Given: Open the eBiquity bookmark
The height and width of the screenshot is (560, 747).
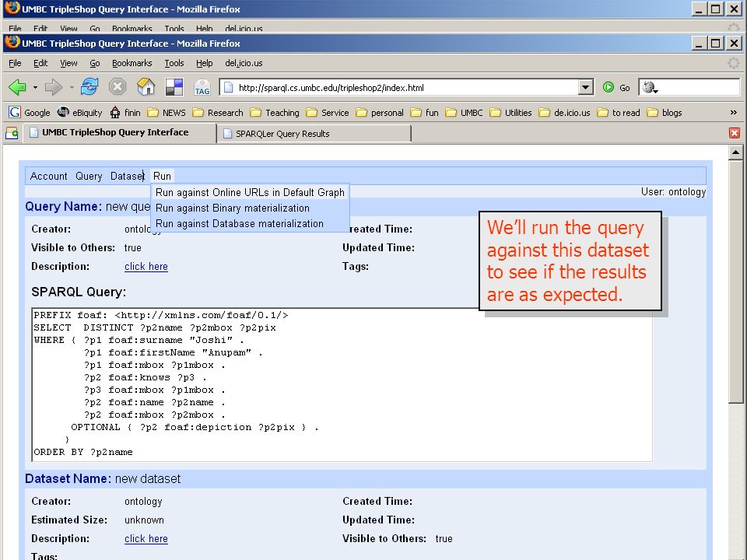Looking at the screenshot, I should click(x=79, y=112).
